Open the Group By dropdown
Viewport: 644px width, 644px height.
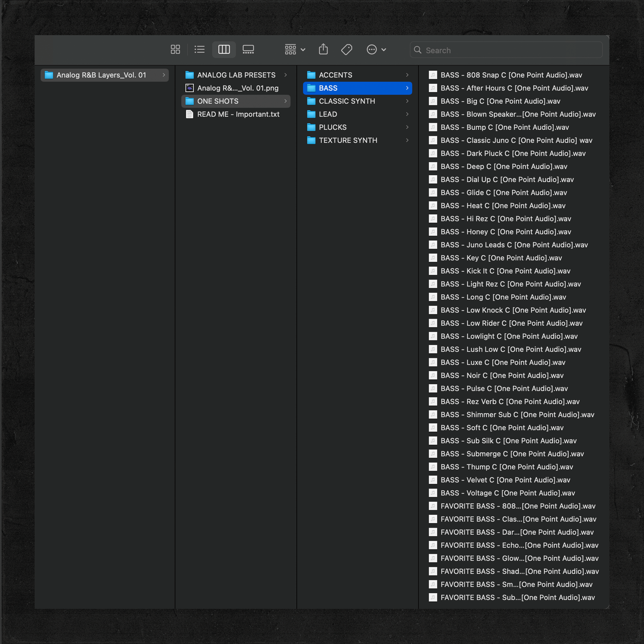pos(295,49)
